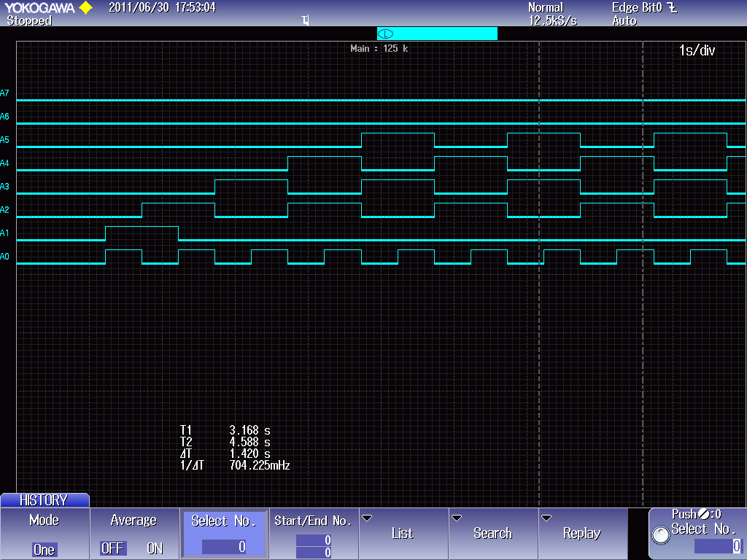Click the 1s/div time scale readout
Viewport: 747px width, 560px height.
point(697,50)
